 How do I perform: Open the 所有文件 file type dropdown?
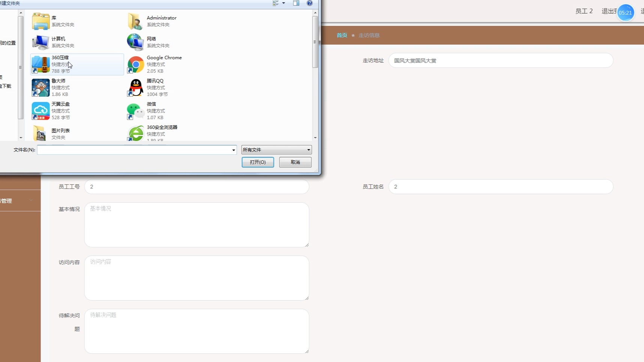click(x=276, y=150)
